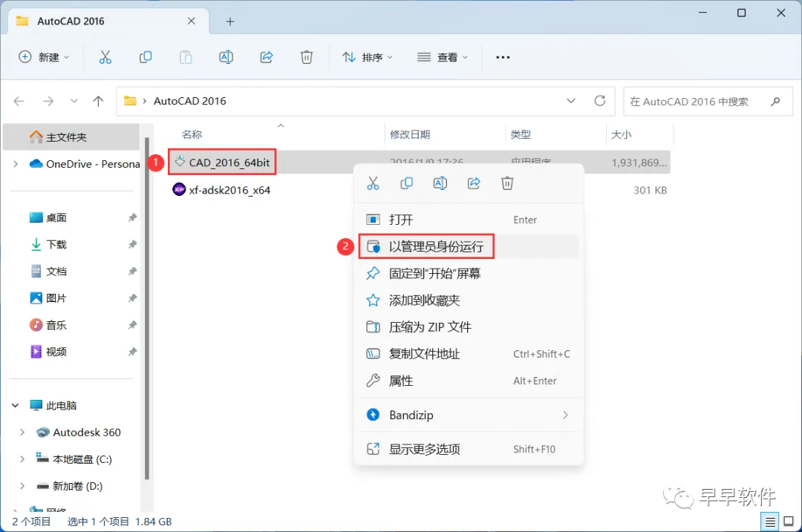This screenshot has height=532, width=802.
Task: Go back with the left arrow
Action: click(19, 101)
